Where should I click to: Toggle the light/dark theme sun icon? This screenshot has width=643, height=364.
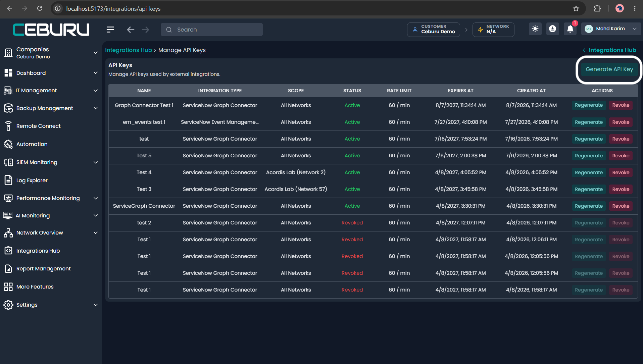[535, 29]
